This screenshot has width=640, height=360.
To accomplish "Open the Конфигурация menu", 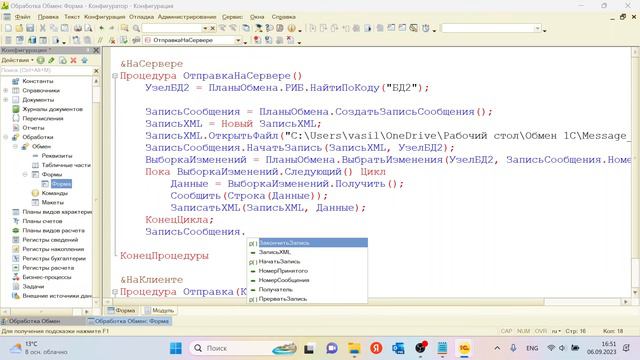I will pyautogui.click(x=104, y=17).
